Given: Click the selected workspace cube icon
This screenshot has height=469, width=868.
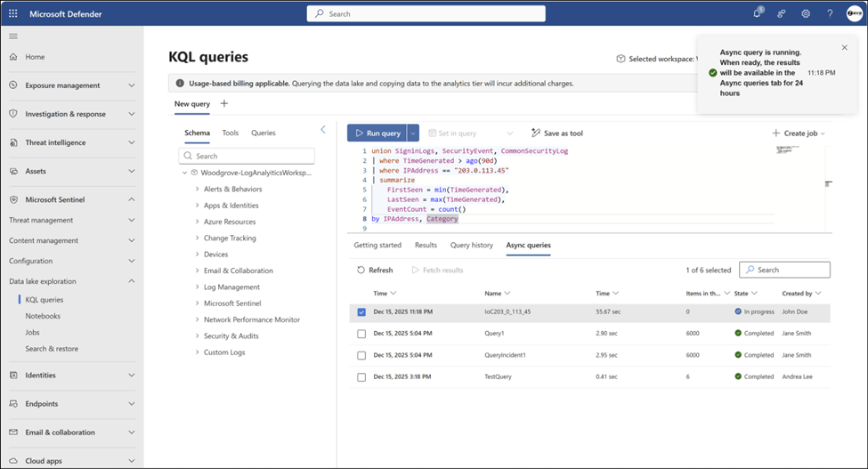Looking at the screenshot, I should 621,59.
